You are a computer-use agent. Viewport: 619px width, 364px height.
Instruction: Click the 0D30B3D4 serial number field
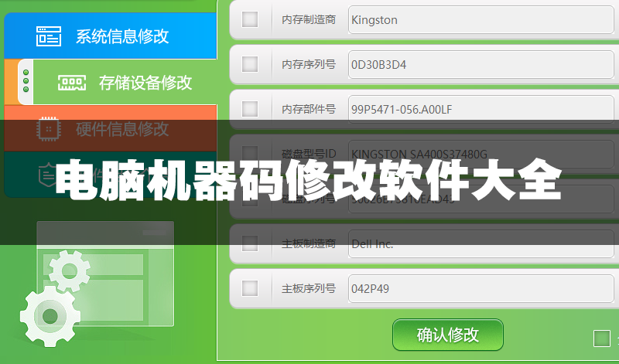(480, 64)
